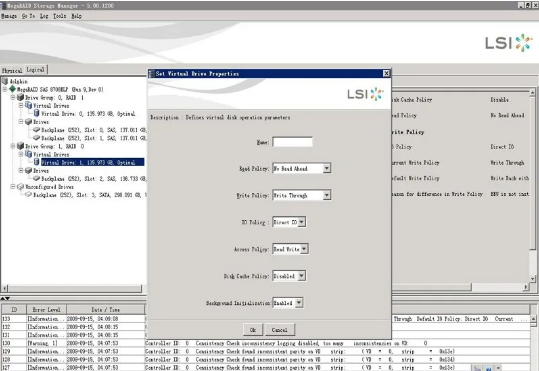
Task: Click the Name input field
Action: click(293, 142)
